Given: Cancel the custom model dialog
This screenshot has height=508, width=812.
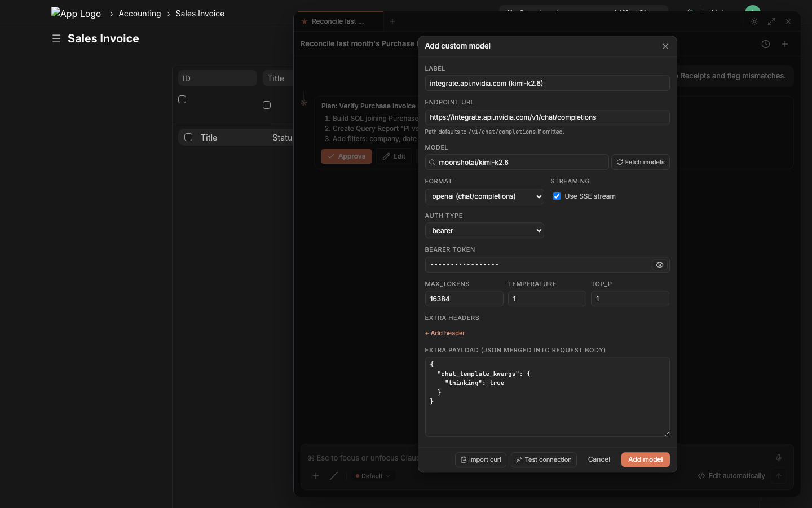Looking at the screenshot, I should coord(599,459).
